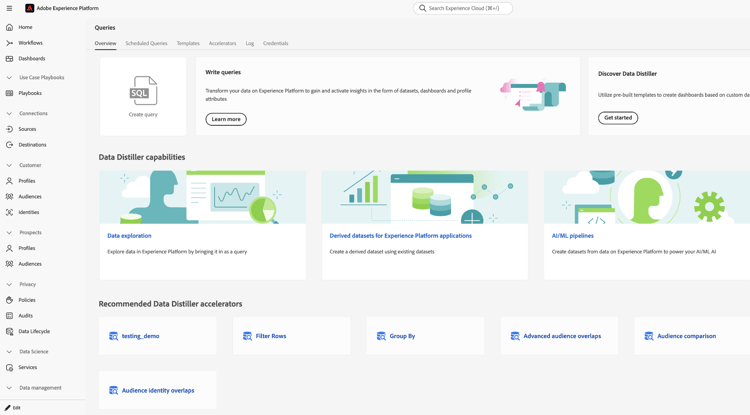Collapse the Customer section
This screenshot has height=415, width=750.
(x=9, y=165)
